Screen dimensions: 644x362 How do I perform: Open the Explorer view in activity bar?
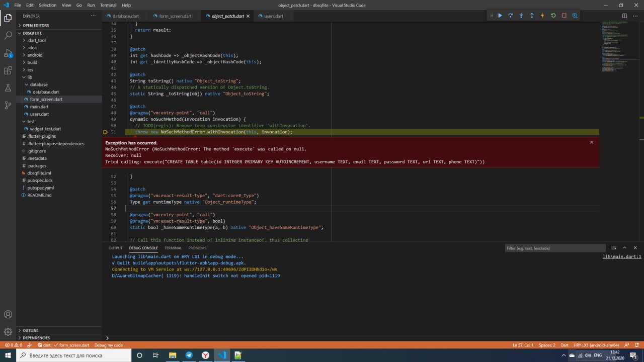(x=8, y=18)
